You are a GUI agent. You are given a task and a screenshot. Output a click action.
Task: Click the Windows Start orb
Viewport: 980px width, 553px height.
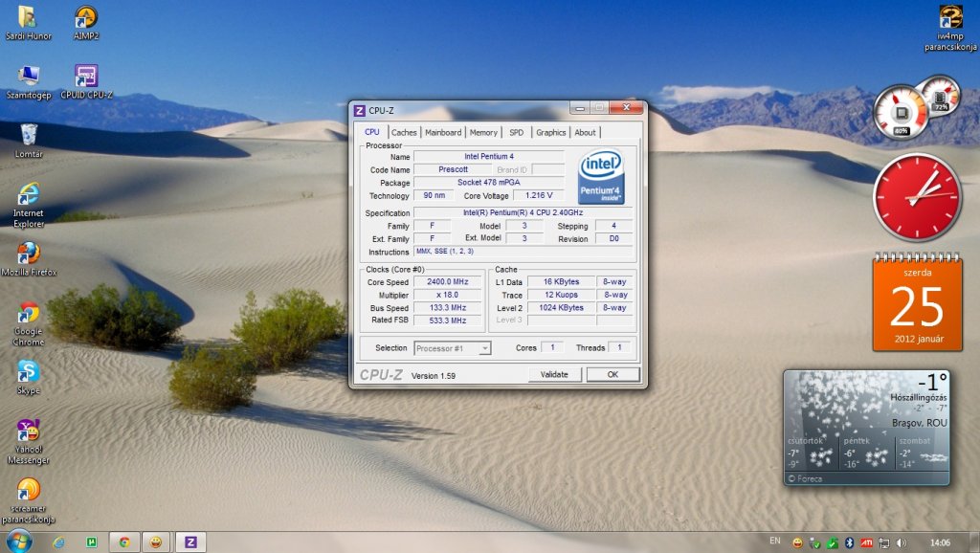(x=18, y=542)
